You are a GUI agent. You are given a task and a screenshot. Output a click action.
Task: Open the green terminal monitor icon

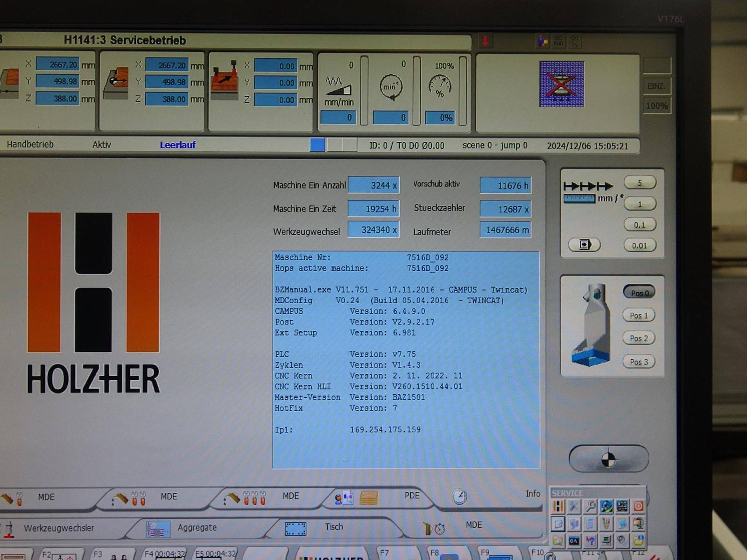(x=606, y=541)
